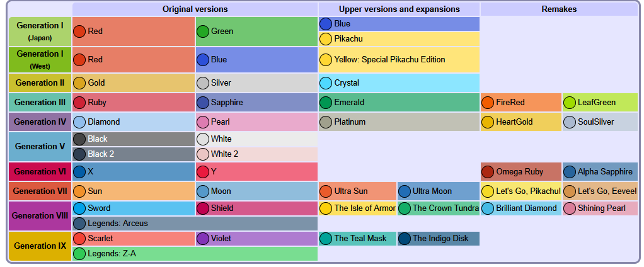
Task: Click the teal circle icon for The Teal Mask
Action: [x=326, y=238]
